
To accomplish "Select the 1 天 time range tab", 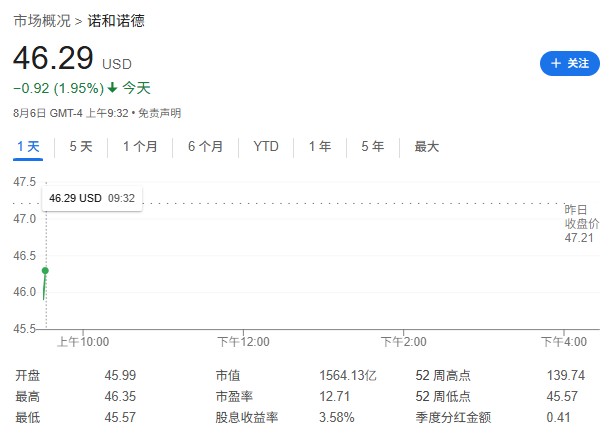I will (28, 147).
